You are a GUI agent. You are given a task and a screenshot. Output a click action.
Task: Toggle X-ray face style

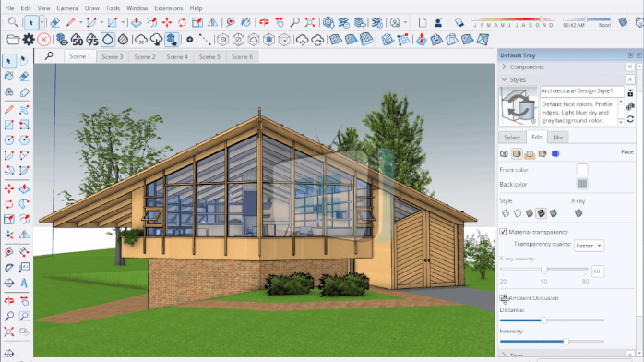(578, 213)
